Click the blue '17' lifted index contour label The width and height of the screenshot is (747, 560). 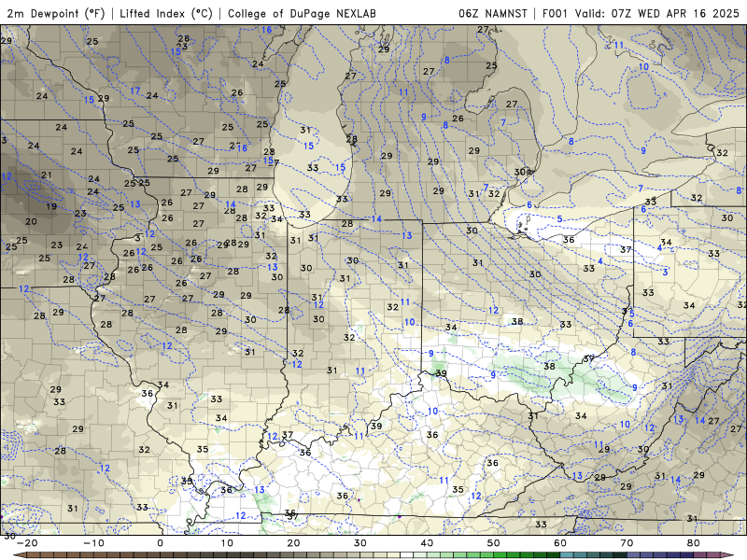coord(135,91)
